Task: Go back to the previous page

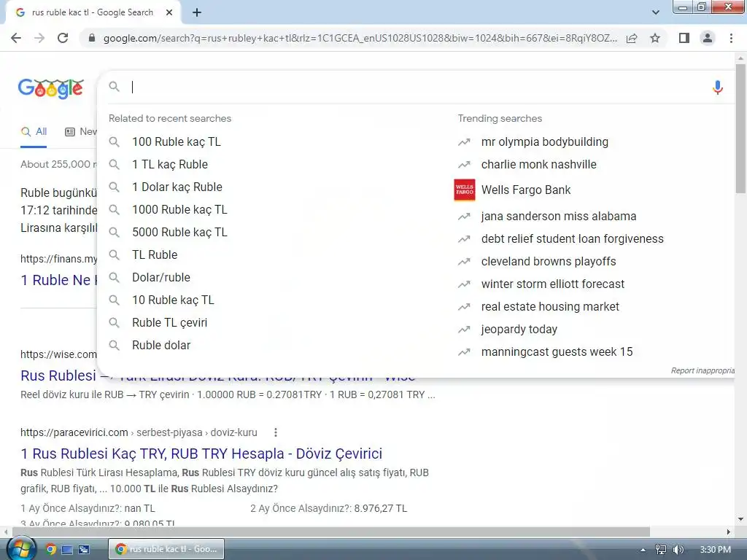Action: coord(16,38)
